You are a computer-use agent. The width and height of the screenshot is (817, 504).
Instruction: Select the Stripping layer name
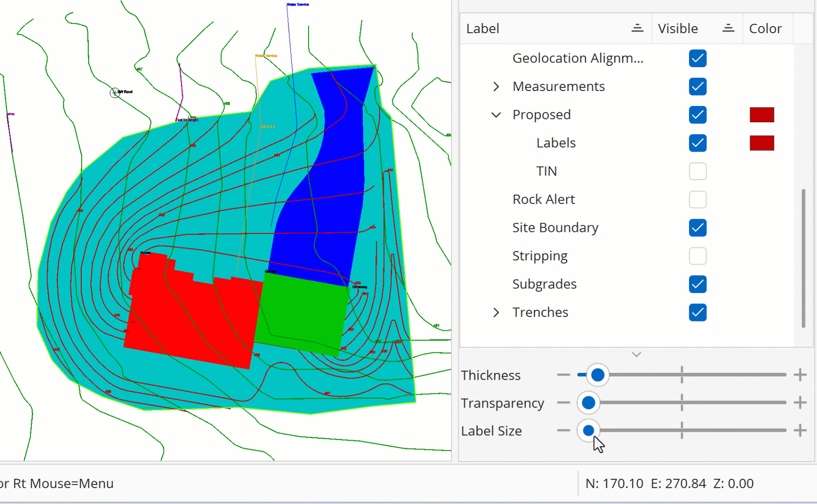pos(540,256)
